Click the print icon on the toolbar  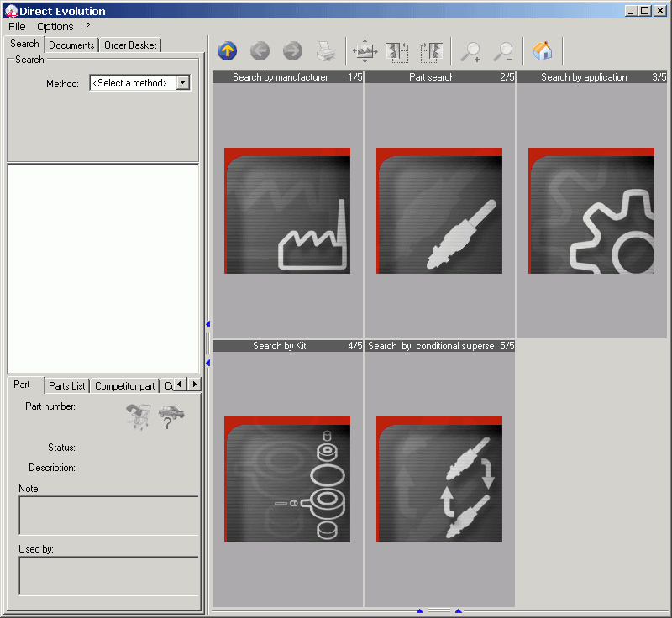point(325,51)
